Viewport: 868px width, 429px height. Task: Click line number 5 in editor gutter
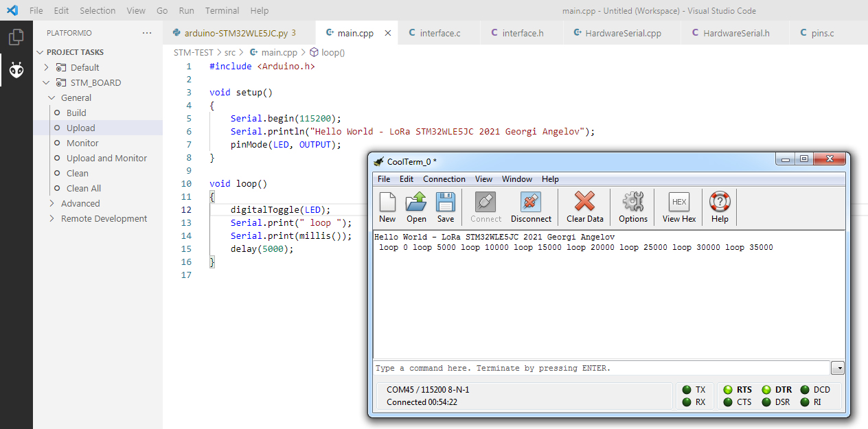click(189, 118)
